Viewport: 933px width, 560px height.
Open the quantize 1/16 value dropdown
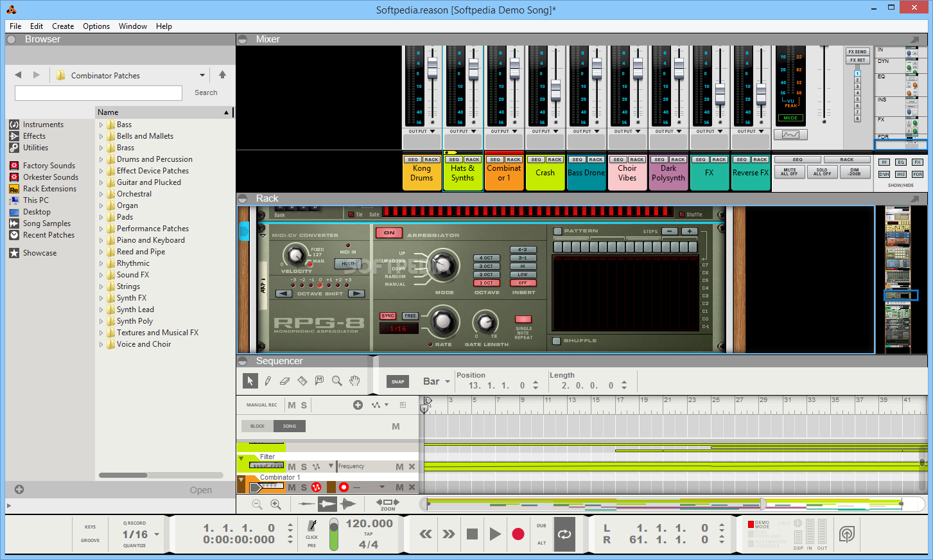(x=157, y=534)
